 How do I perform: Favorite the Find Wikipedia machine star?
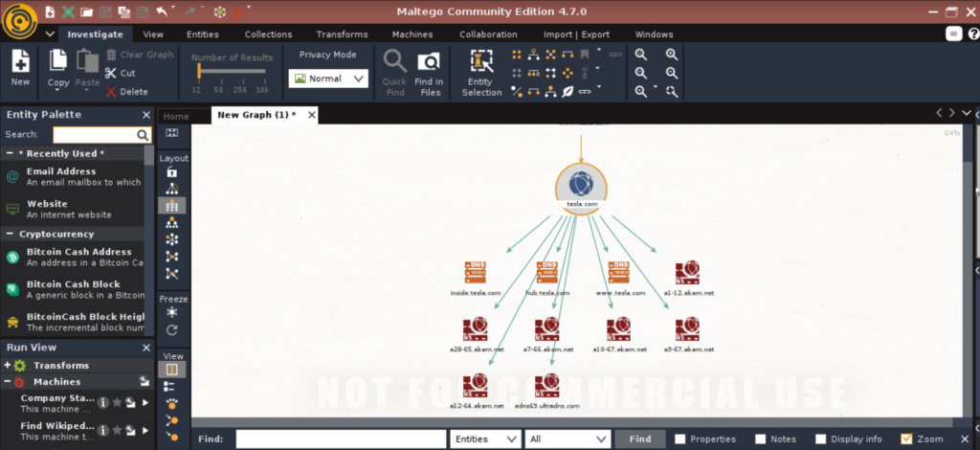pos(117,431)
